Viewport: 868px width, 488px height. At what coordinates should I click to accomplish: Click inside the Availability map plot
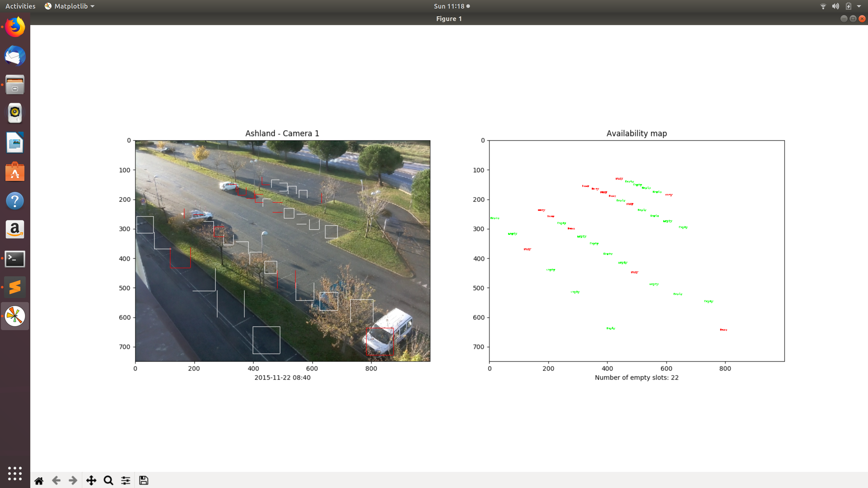point(637,251)
